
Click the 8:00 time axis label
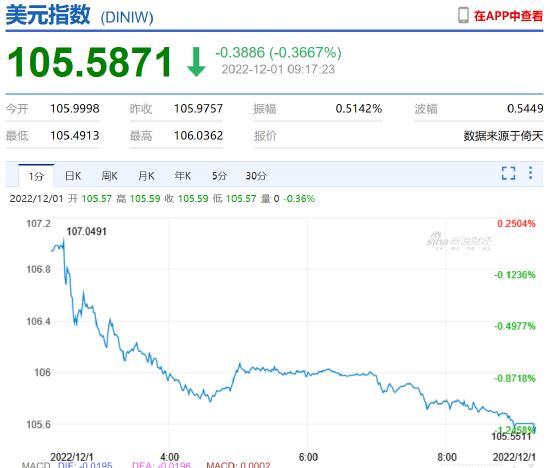coord(447,457)
